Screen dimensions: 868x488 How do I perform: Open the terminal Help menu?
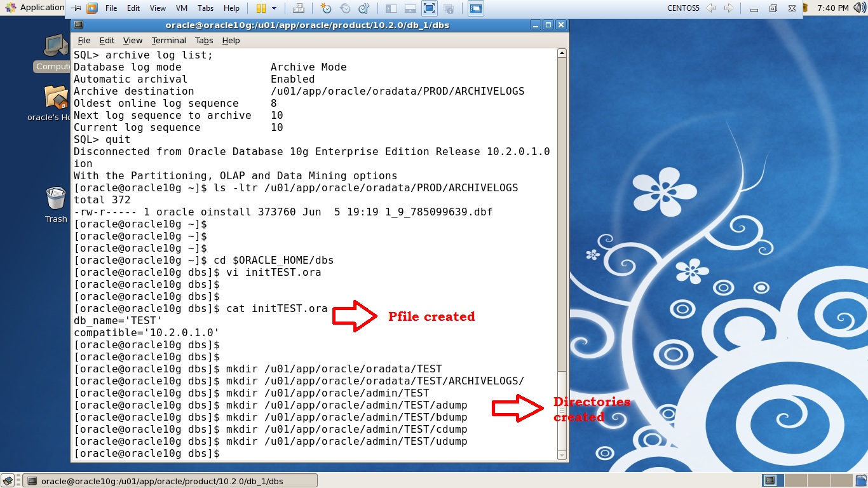point(231,40)
